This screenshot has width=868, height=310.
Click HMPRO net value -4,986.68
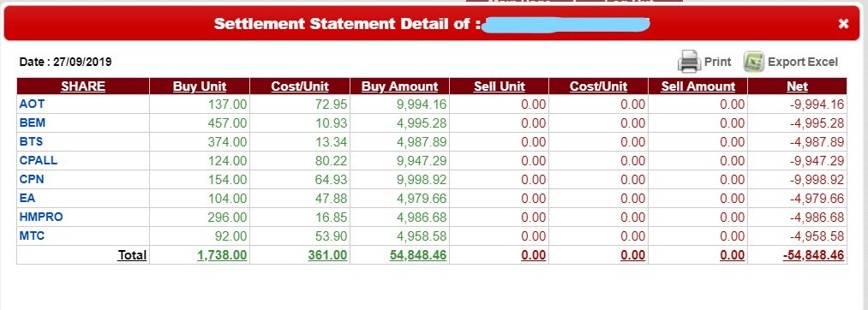pyautogui.click(x=817, y=218)
